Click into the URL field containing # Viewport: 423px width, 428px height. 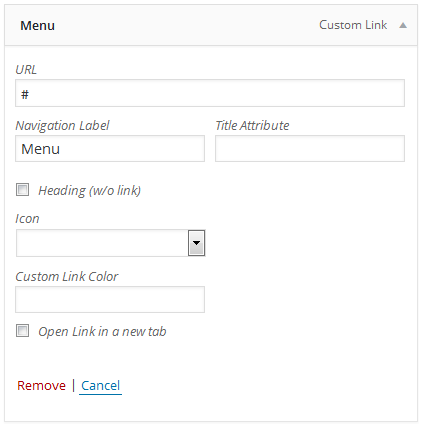[x=210, y=93]
